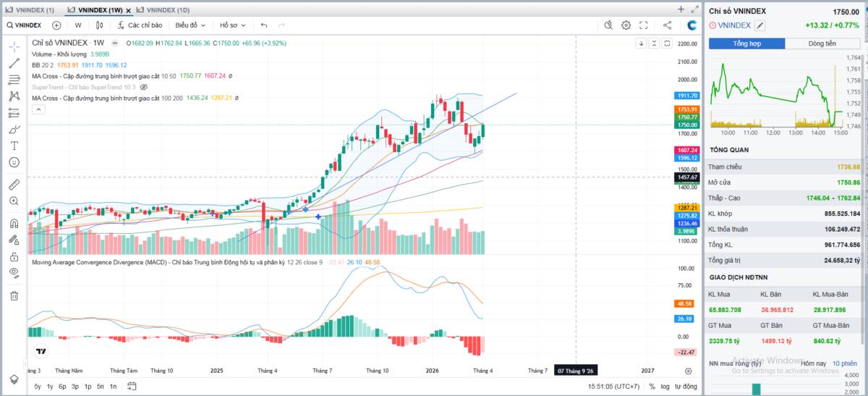Toggle the log scale

point(665,387)
